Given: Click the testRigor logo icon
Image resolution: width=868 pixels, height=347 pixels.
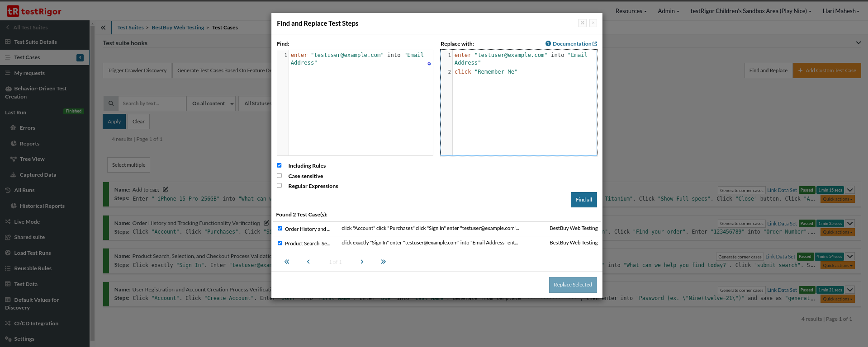Looking at the screenshot, I should tap(13, 11).
